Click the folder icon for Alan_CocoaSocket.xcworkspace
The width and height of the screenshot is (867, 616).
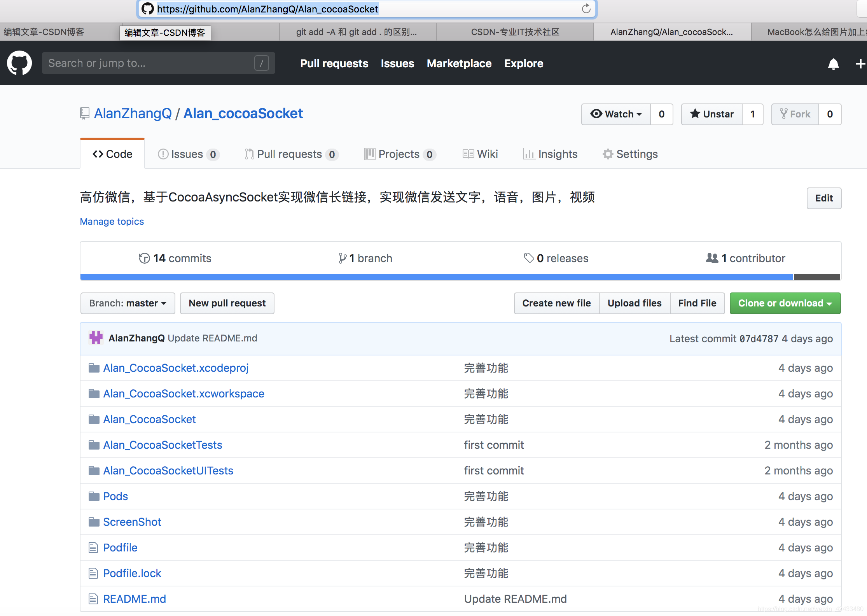pyautogui.click(x=94, y=394)
